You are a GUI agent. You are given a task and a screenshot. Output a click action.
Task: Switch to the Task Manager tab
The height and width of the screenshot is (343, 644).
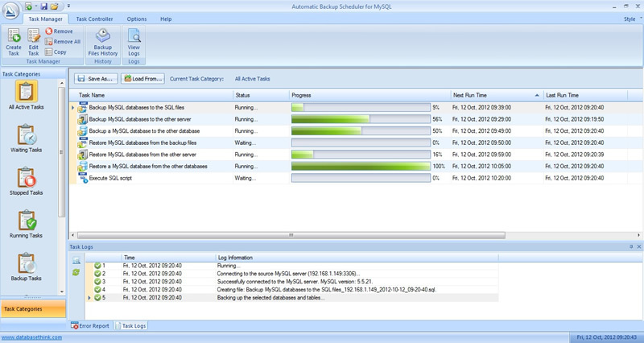45,19
